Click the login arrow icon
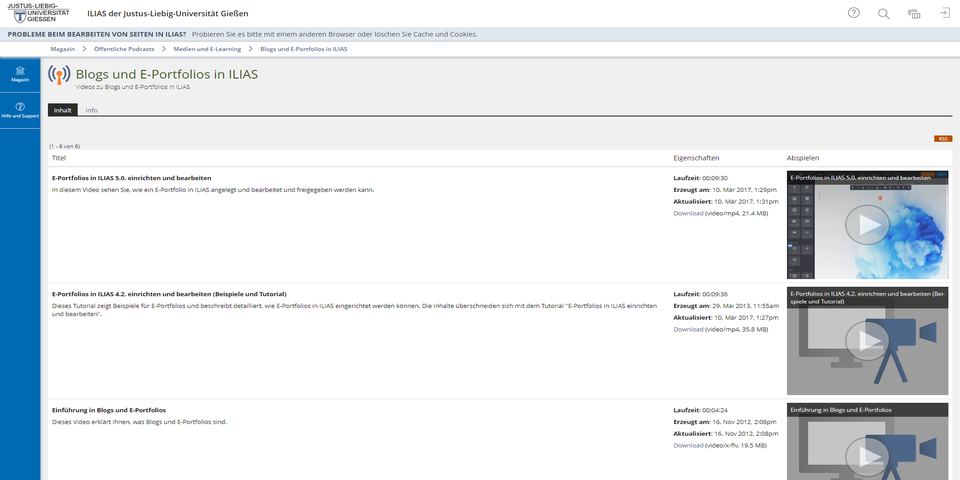960x480 pixels. tap(945, 13)
